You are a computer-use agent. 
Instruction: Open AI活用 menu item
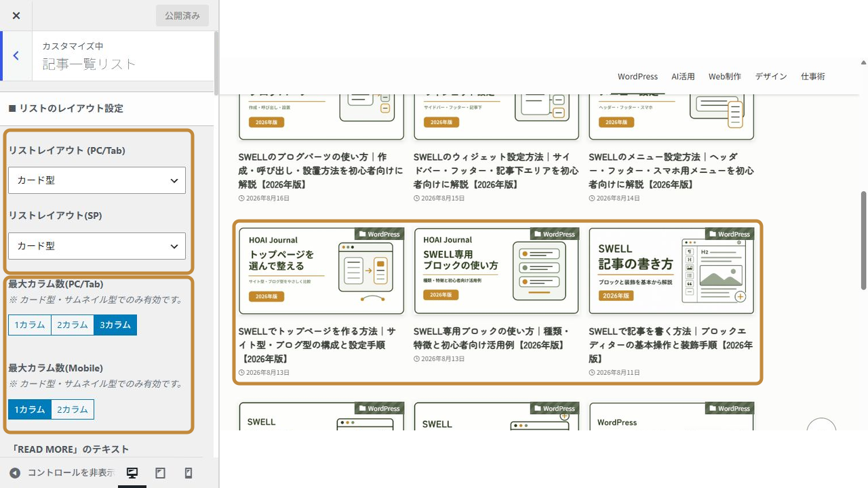point(683,77)
